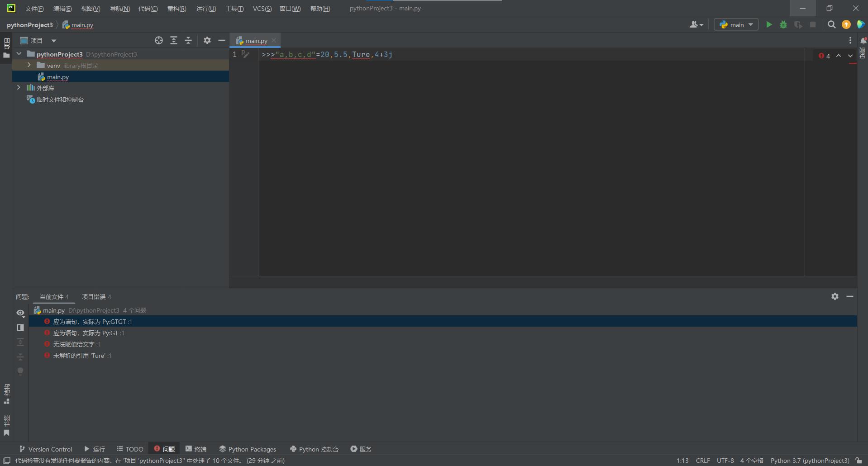Run the main configuration with green play button
The width and height of the screenshot is (868, 466).
768,25
